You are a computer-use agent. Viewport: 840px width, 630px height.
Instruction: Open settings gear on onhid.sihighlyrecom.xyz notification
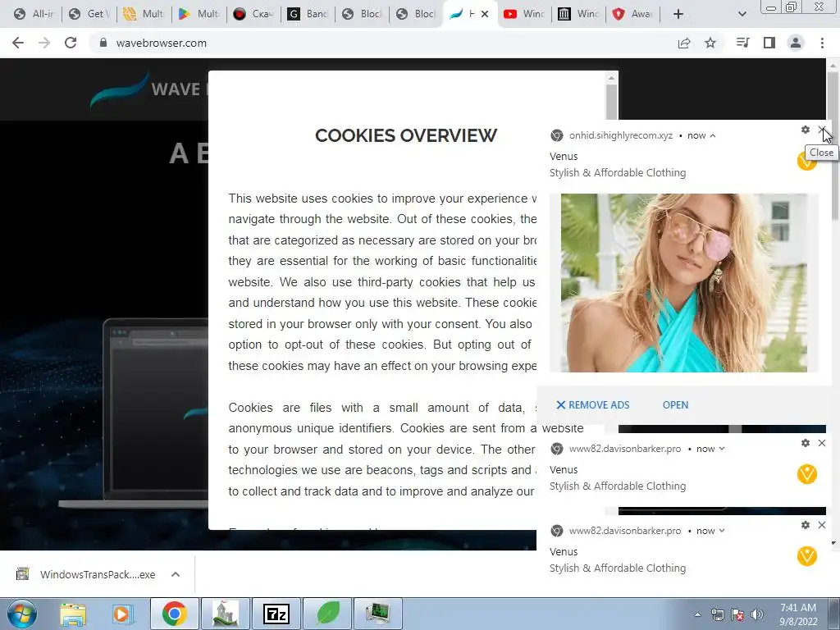(x=806, y=130)
